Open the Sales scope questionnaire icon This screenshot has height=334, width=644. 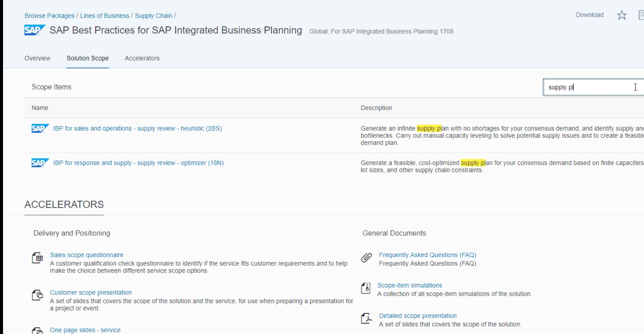[x=38, y=258]
